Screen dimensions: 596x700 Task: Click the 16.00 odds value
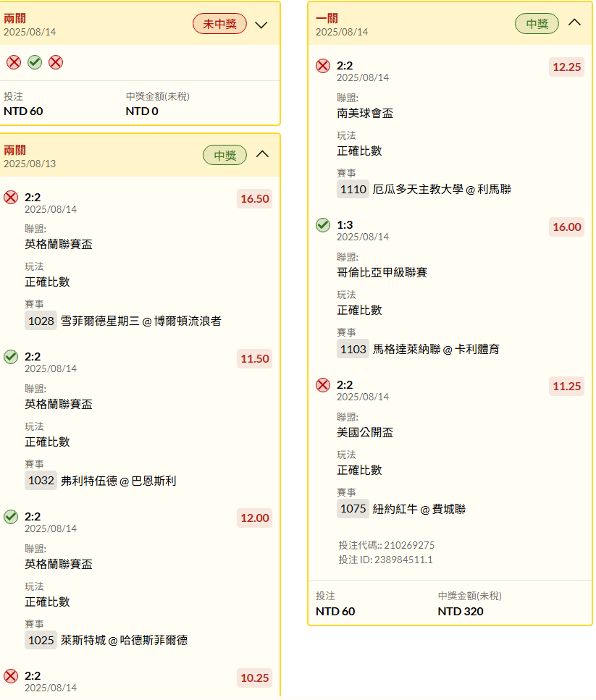tap(566, 227)
